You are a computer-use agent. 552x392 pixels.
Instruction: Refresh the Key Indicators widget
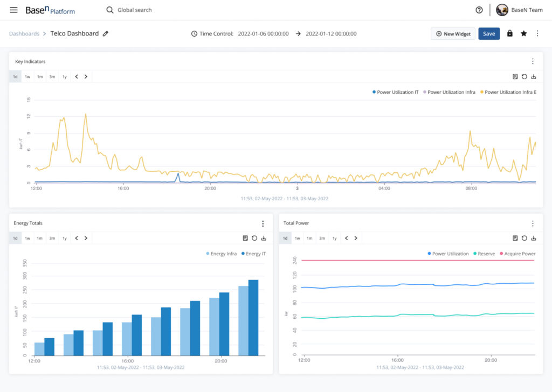[x=524, y=76]
